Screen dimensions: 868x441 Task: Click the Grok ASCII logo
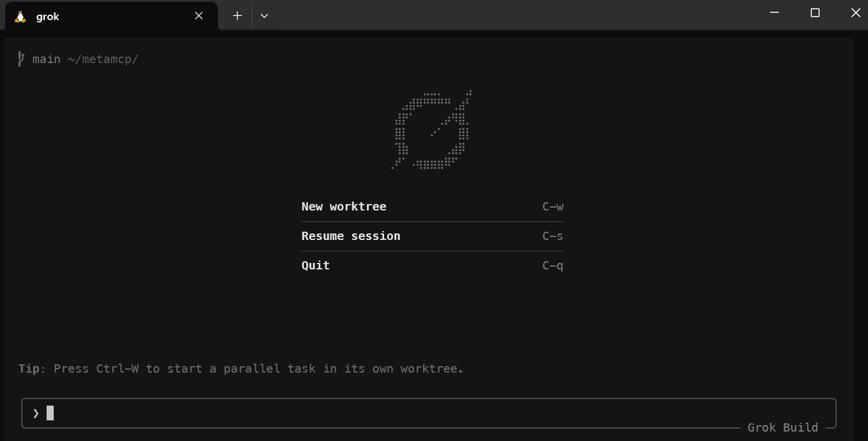pos(432,130)
